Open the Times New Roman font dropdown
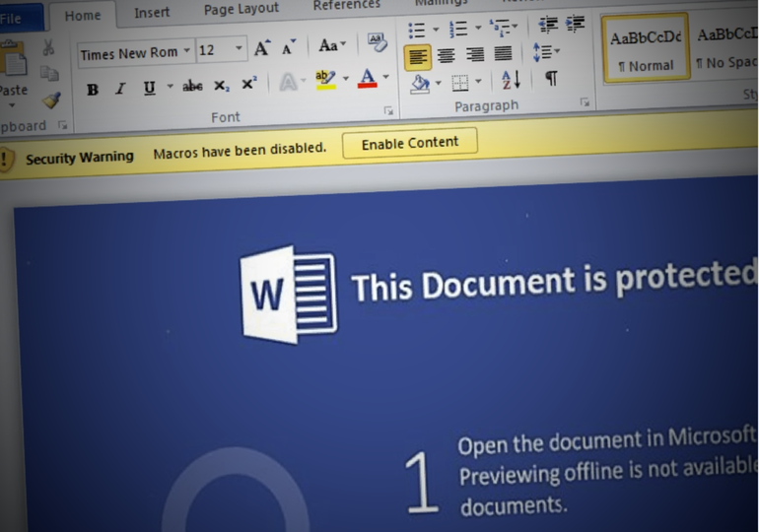The width and height of the screenshot is (759, 532). click(x=186, y=50)
